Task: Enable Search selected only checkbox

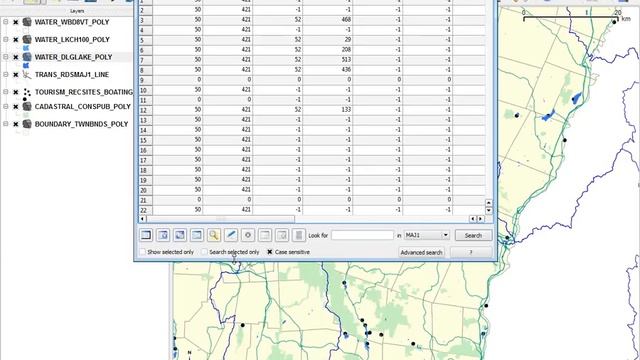Action: 204,252
